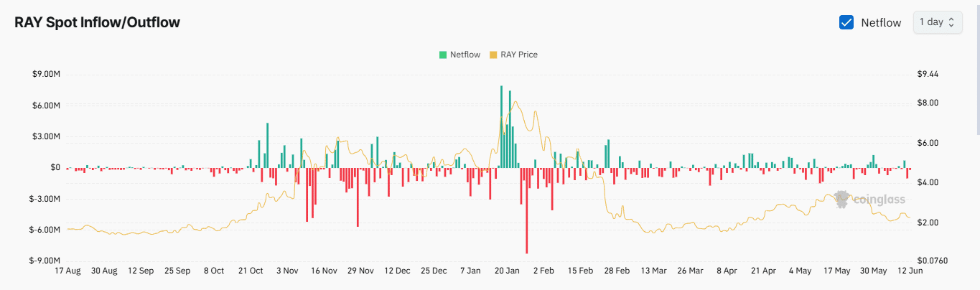Click the green Netflow legend swatch
This screenshot has width=980, height=290.
pyautogui.click(x=443, y=55)
